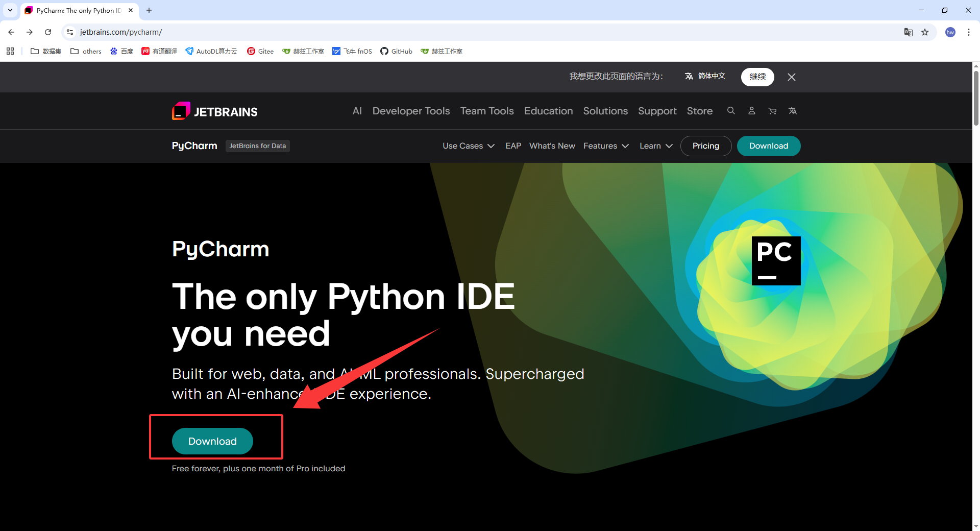This screenshot has height=531, width=980.
Task: Reload the page
Action: tap(48, 32)
